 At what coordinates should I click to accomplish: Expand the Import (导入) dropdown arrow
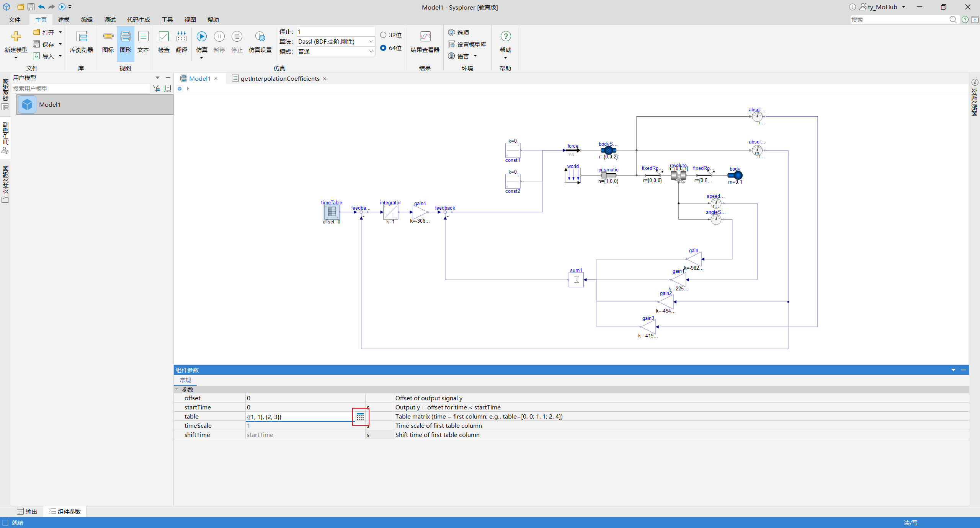coord(60,56)
